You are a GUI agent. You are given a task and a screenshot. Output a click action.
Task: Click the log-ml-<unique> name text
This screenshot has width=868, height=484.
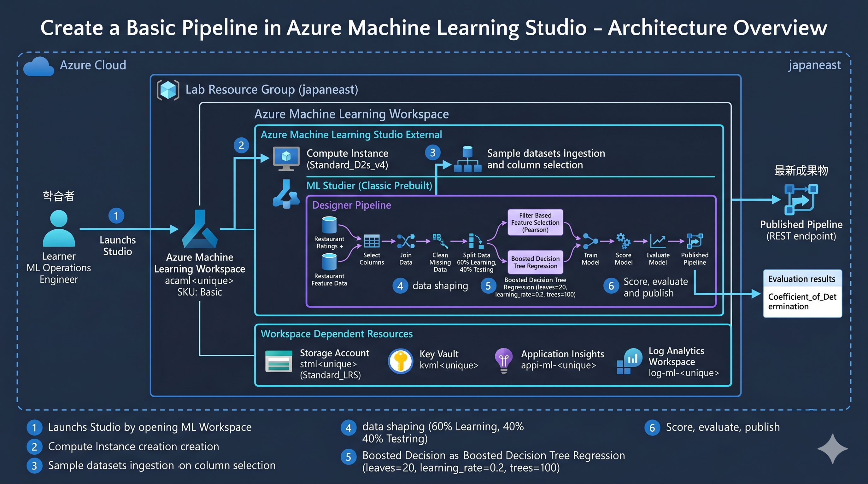684,373
